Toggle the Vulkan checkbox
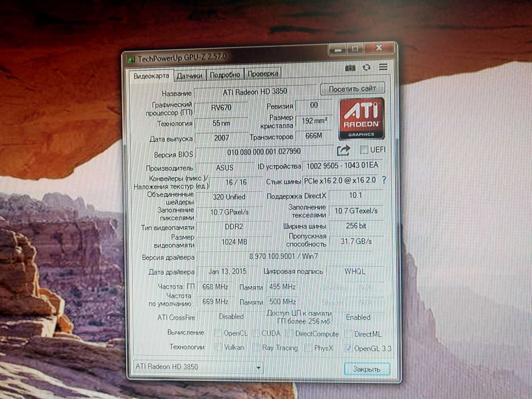 (218, 347)
